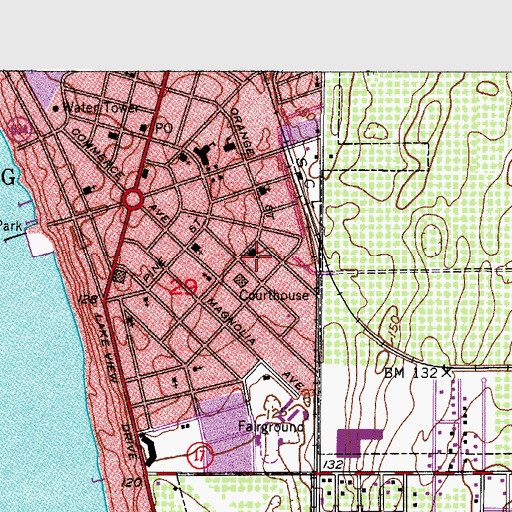Click the Fairground label
Image resolution: width=512 pixels, height=512 pixels.
point(271,427)
